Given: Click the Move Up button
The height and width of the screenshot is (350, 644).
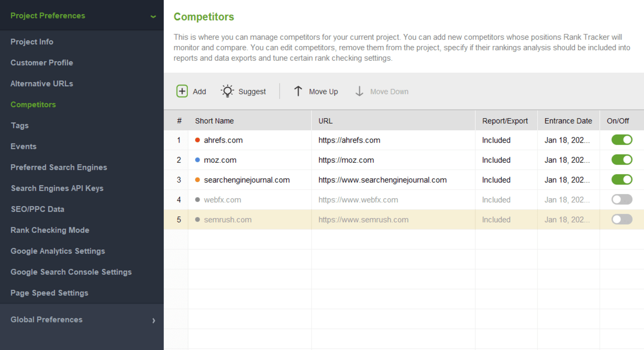Looking at the screenshot, I should click(x=316, y=91).
